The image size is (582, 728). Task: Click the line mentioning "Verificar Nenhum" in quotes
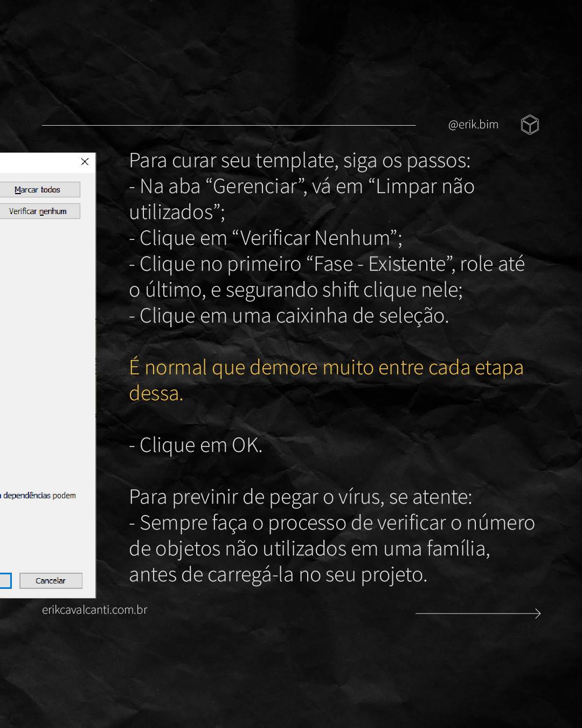click(x=266, y=238)
